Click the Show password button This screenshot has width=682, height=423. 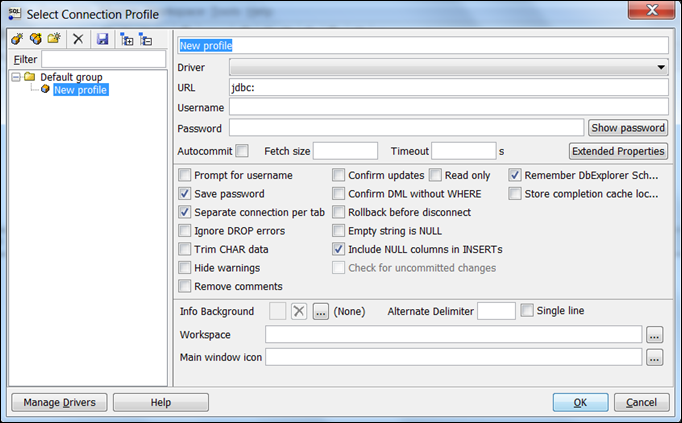[x=627, y=128]
